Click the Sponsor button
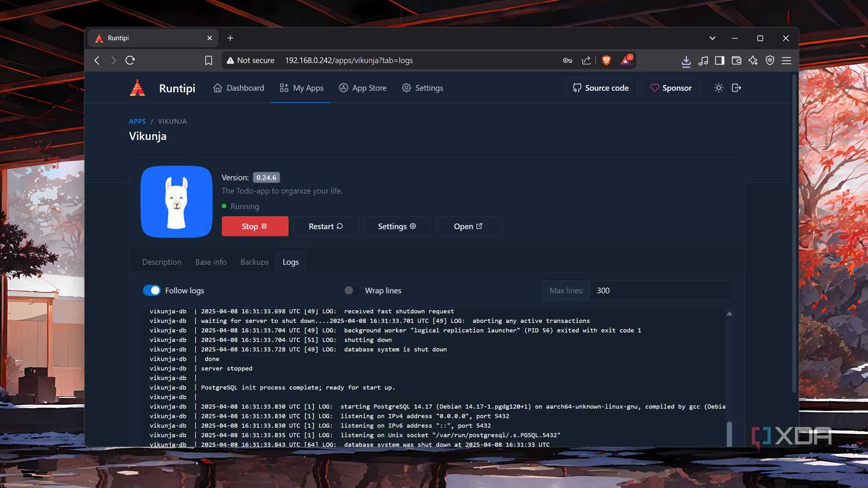Screen dimensions: 868x488 pos(671,88)
